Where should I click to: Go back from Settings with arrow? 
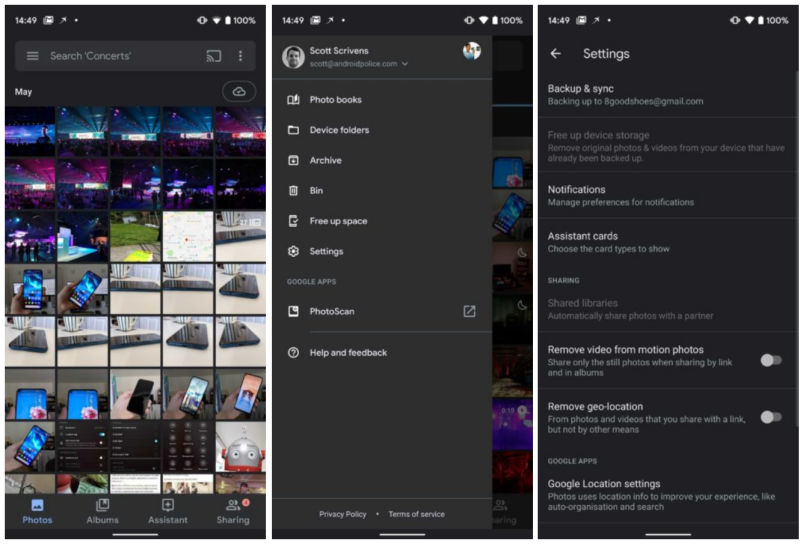(x=556, y=54)
